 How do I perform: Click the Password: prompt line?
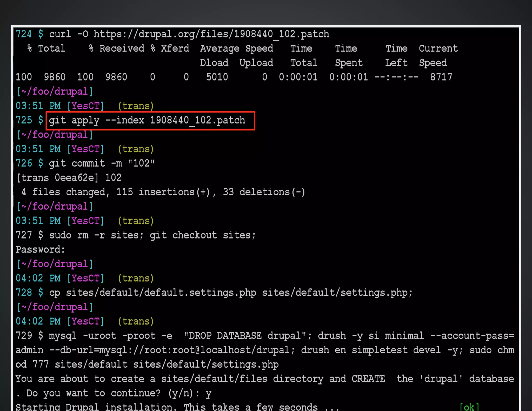coord(40,249)
